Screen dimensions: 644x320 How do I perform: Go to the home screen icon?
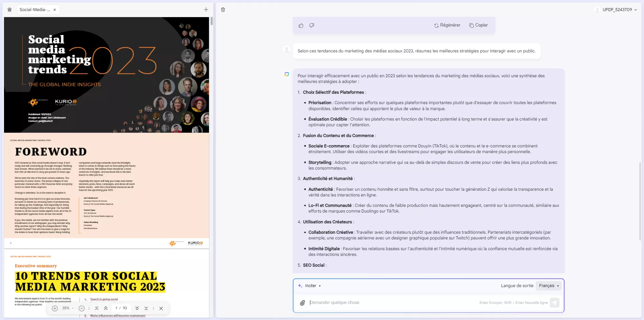[x=9, y=10]
